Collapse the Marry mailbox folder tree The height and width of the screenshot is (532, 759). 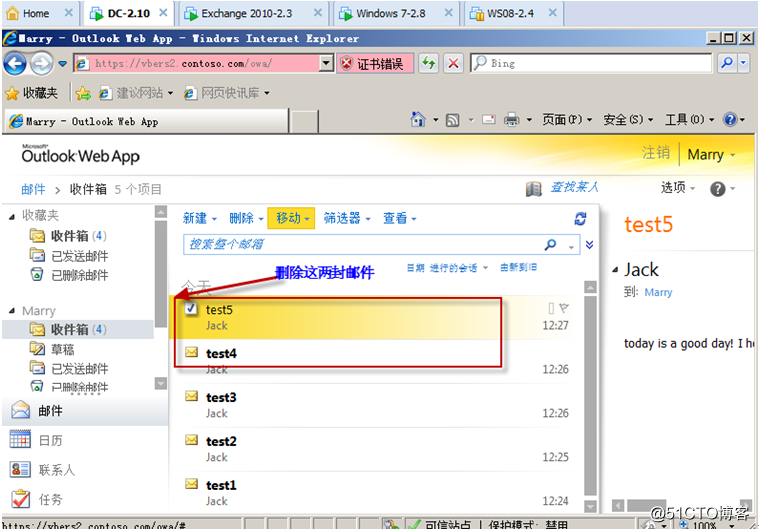[12, 311]
